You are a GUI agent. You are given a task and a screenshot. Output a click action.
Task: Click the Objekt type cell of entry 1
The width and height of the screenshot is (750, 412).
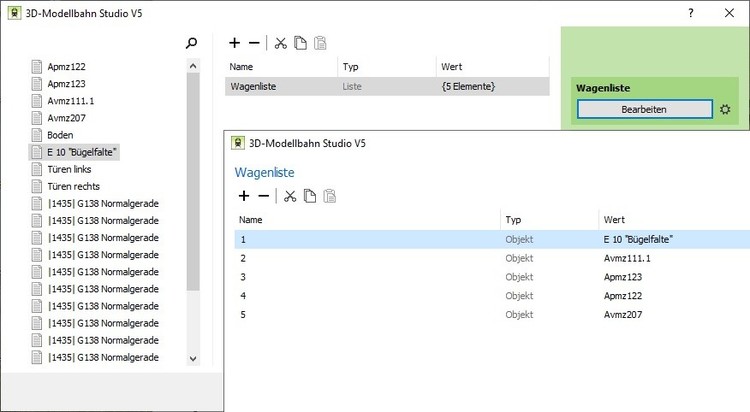pyautogui.click(x=519, y=239)
